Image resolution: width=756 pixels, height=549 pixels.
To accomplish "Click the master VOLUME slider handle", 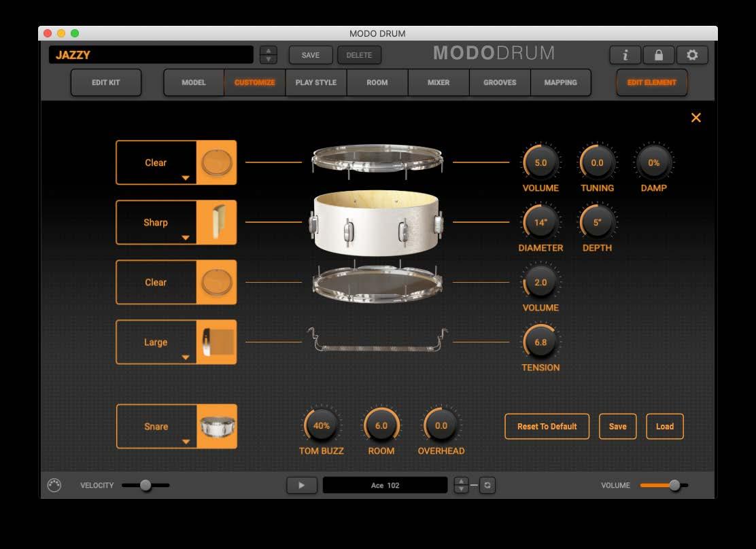I will (674, 485).
